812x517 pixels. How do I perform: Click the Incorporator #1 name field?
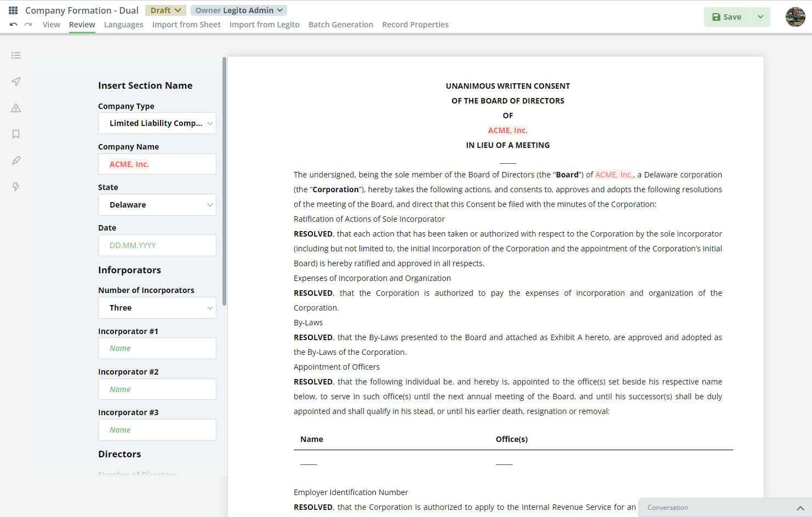click(x=157, y=348)
